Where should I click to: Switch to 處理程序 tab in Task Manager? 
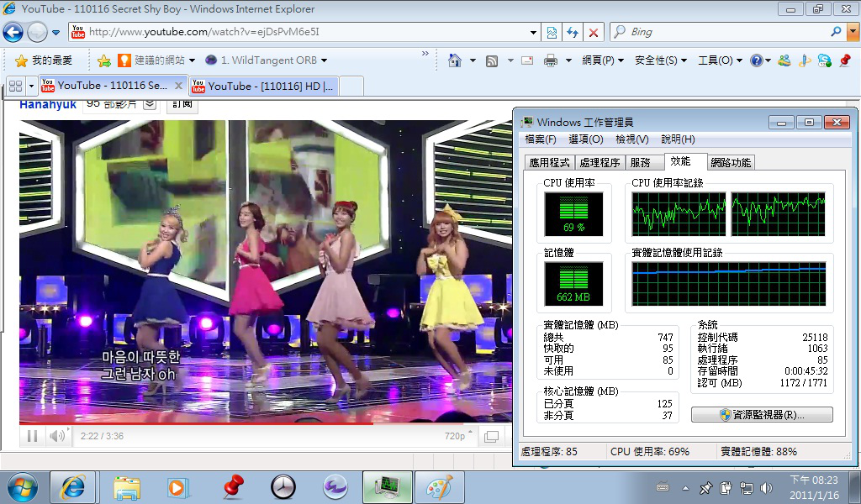point(600,162)
